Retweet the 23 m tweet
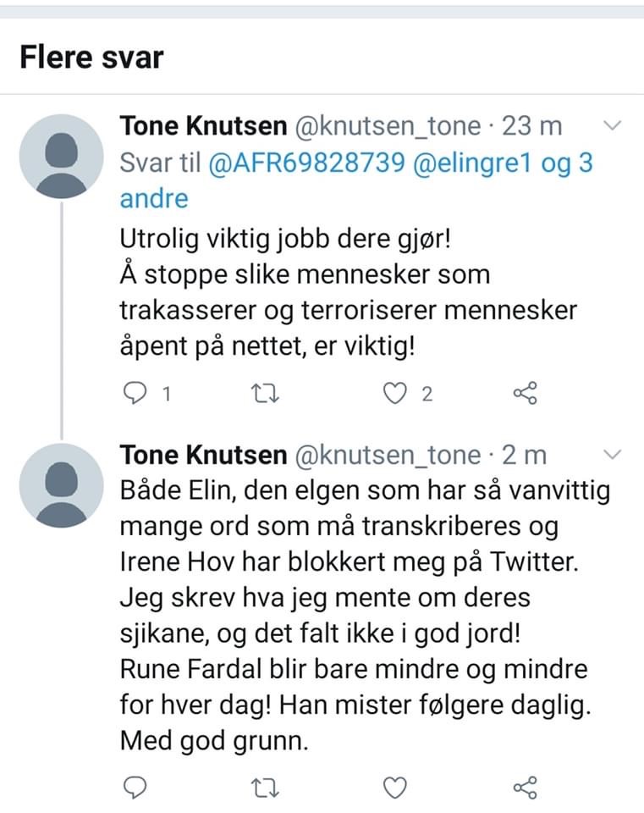Viewport: 644px width, 813px height. [x=265, y=394]
